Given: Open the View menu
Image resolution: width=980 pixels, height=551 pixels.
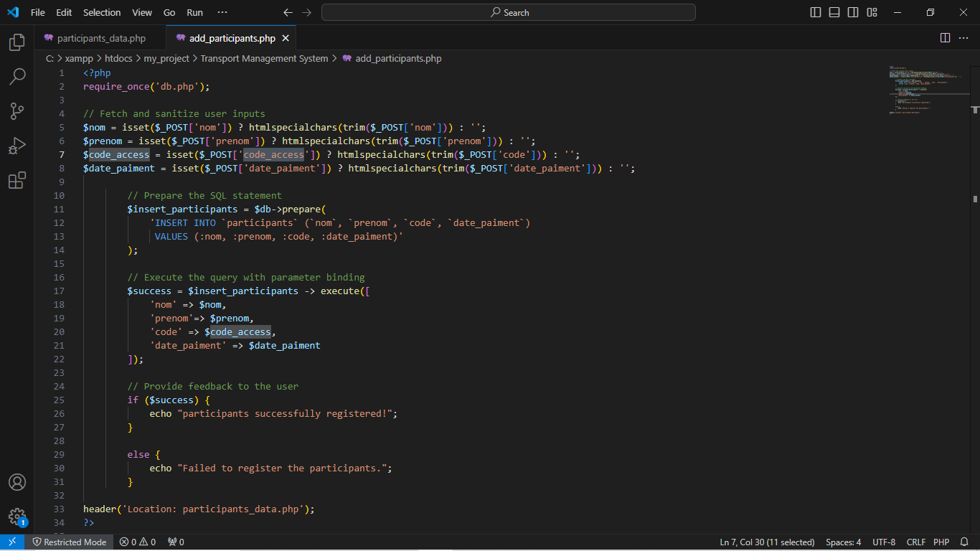Looking at the screenshot, I should point(142,12).
